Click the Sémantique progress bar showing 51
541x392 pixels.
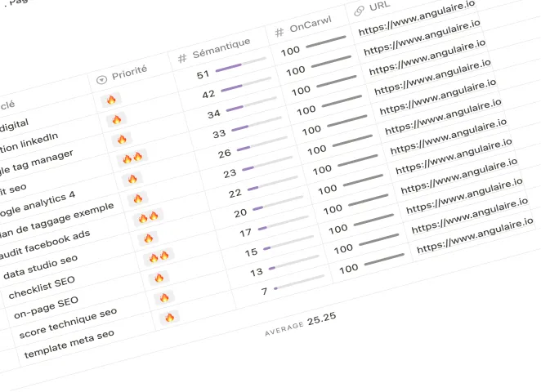coord(241,65)
